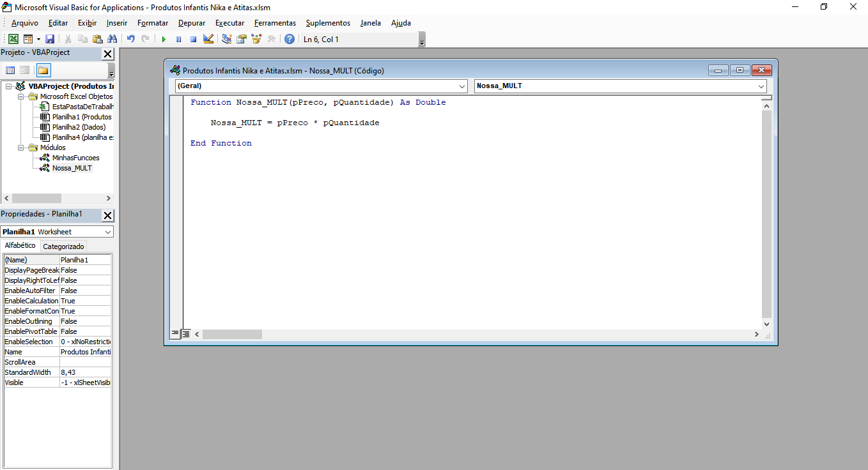Maximize the Nossa_MULT code window
868x470 pixels.
click(x=740, y=71)
